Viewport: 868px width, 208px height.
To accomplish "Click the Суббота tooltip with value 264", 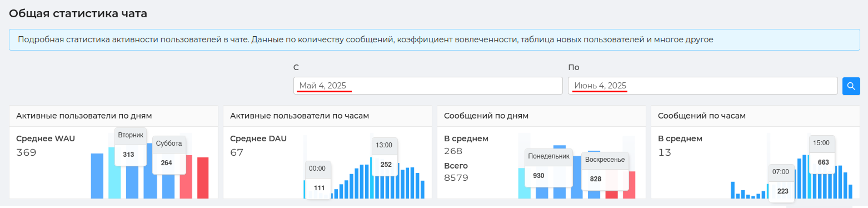I will (x=169, y=155).
